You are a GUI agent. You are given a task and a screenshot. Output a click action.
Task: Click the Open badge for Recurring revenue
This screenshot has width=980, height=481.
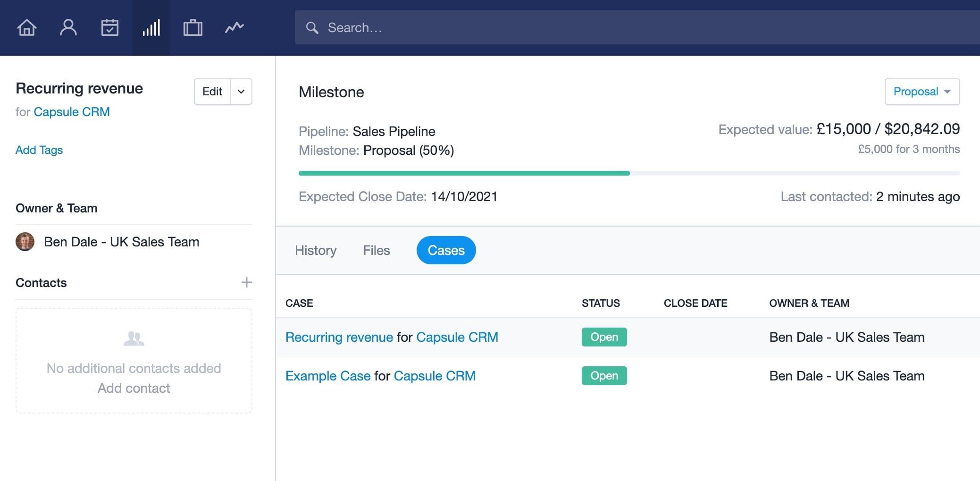[604, 337]
